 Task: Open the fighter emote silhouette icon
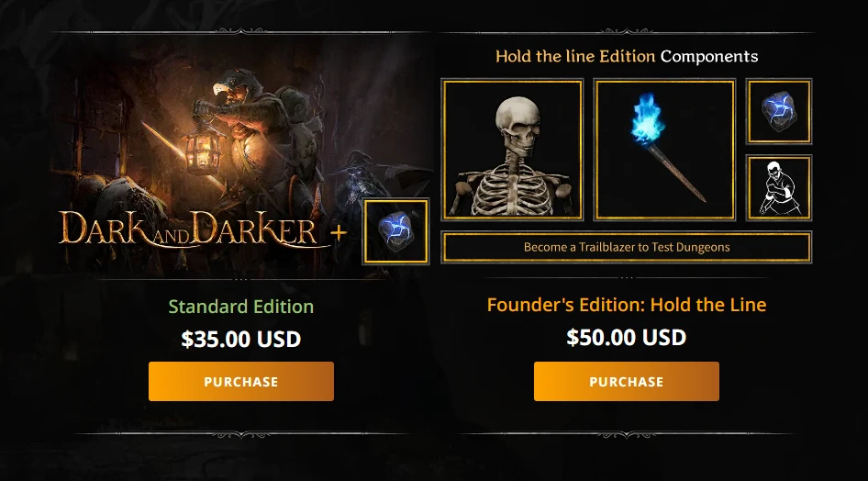pos(779,187)
